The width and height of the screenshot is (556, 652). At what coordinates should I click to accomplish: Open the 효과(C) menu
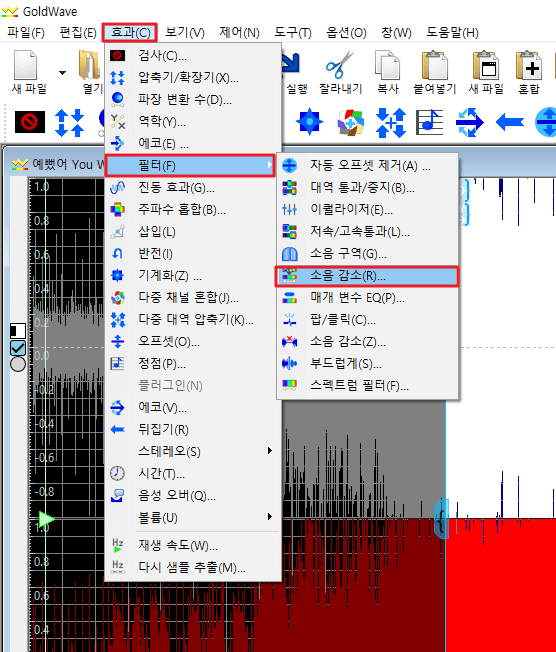pyautogui.click(x=130, y=32)
